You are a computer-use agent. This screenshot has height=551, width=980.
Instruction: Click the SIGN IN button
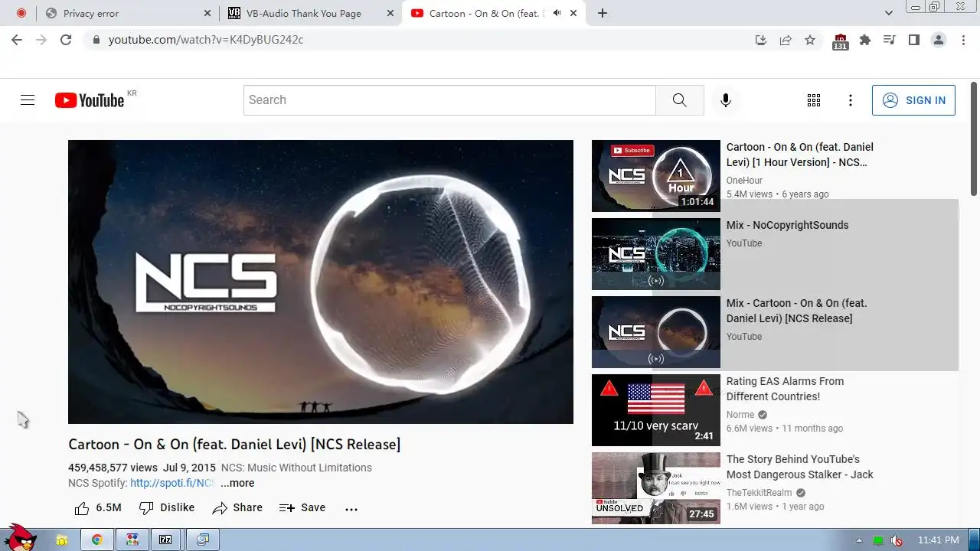(913, 100)
